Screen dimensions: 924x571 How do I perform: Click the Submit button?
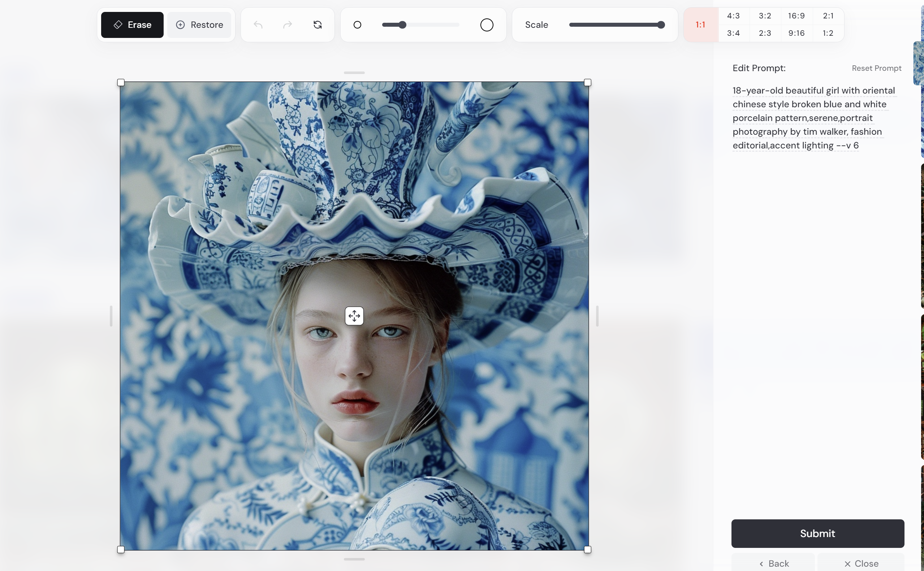coord(817,533)
